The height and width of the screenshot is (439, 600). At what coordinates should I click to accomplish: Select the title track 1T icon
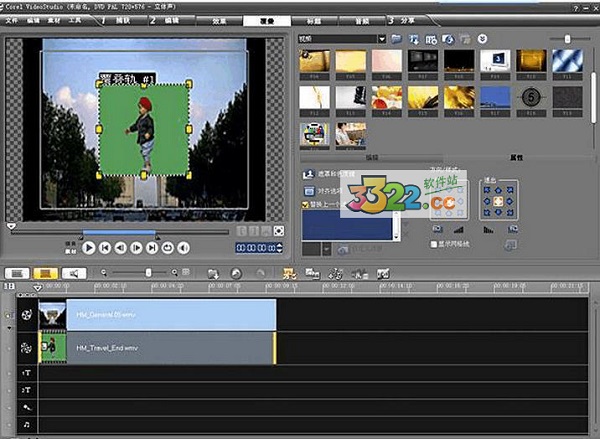point(25,372)
